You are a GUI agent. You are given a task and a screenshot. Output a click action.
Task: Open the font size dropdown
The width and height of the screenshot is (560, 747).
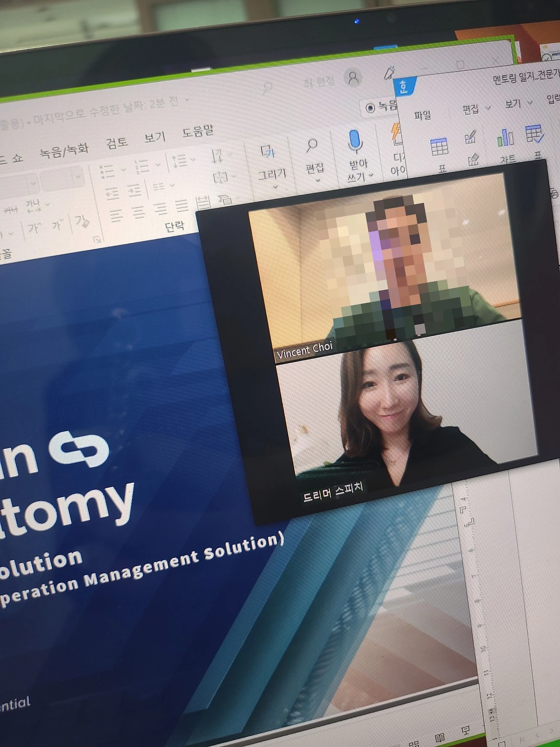78,177
